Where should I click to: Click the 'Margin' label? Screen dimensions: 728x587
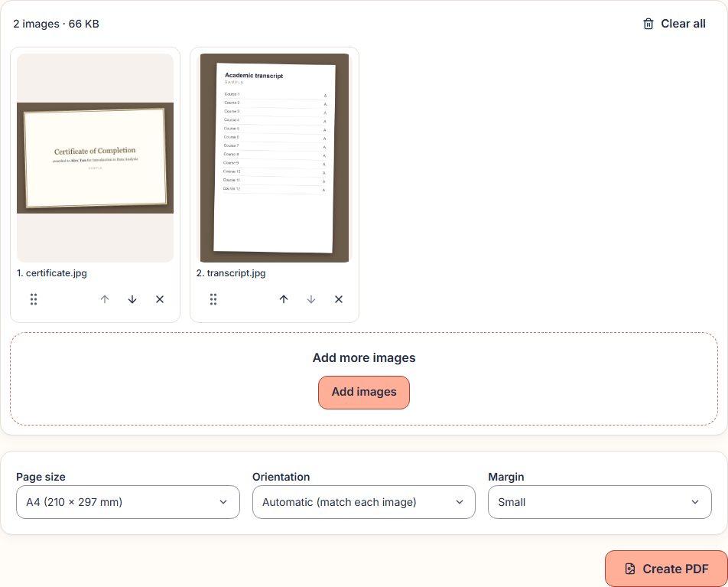pyautogui.click(x=506, y=477)
